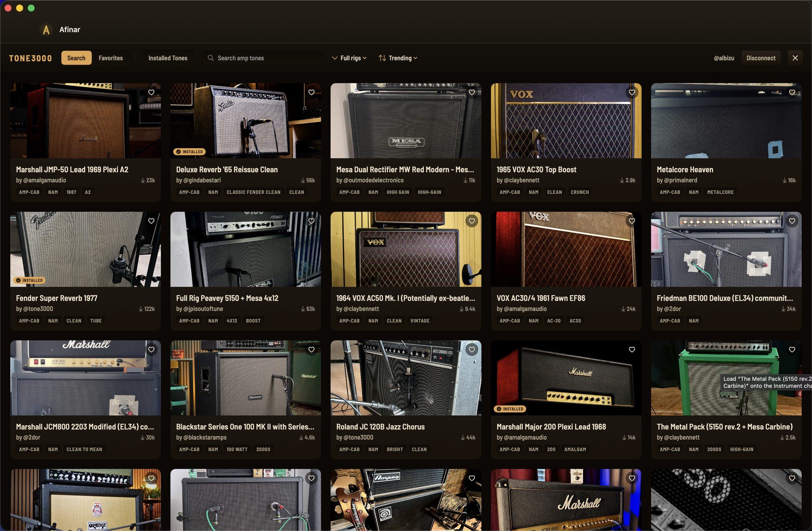The height and width of the screenshot is (531, 812).
Task: Click the magnifier icon in the search field
Action: pos(210,58)
